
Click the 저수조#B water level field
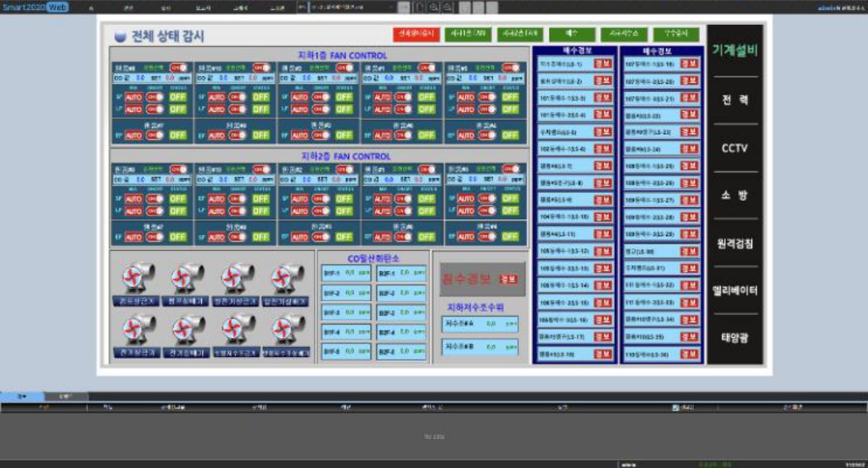480,347
